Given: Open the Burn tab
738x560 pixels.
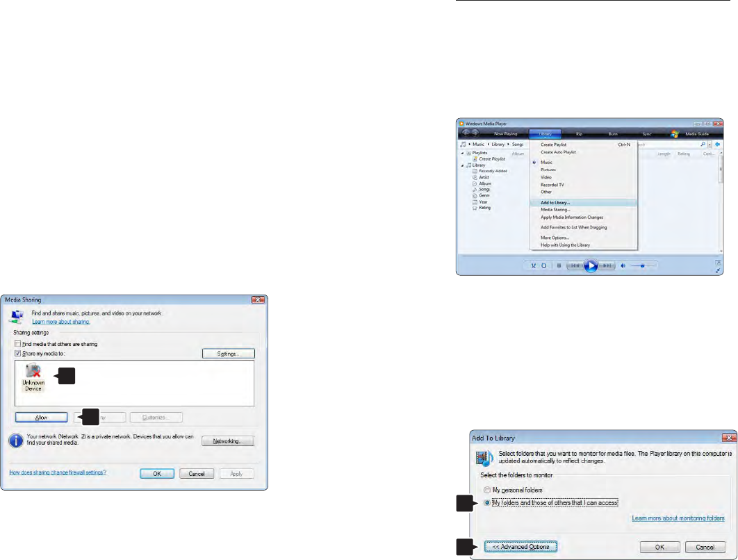Looking at the screenshot, I should click(x=613, y=134).
